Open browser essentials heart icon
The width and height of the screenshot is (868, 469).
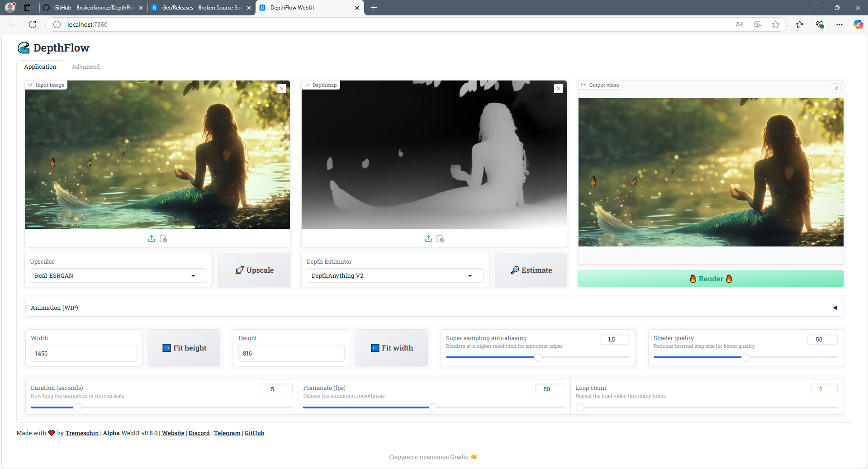pyautogui.click(x=820, y=24)
